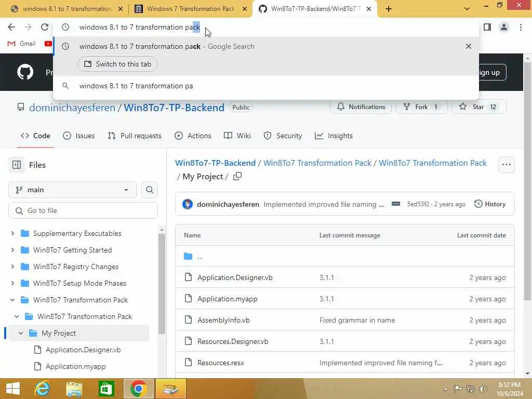Open the Win8To7-TP-Backend breadcrumb link

tap(215, 163)
